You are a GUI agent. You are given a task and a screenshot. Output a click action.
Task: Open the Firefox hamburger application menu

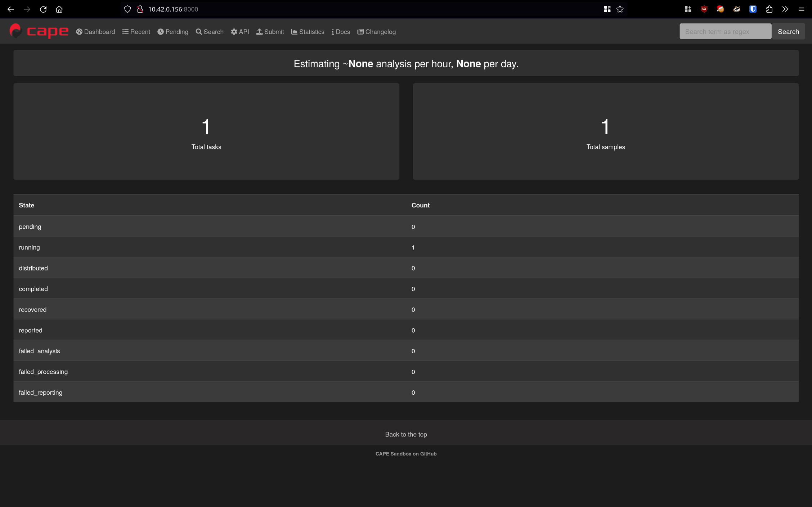(x=801, y=9)
